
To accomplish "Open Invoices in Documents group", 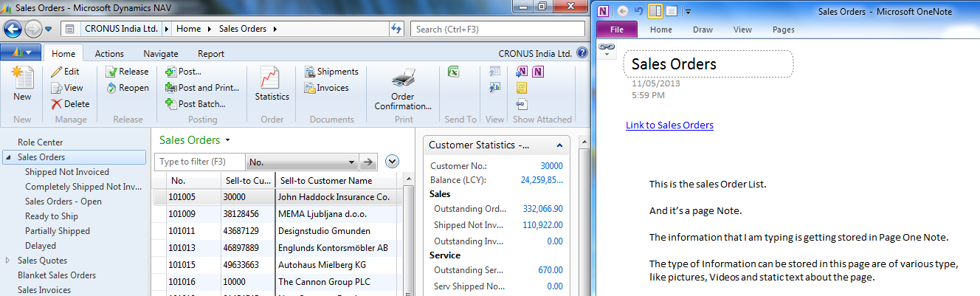I will coord(327,88).
